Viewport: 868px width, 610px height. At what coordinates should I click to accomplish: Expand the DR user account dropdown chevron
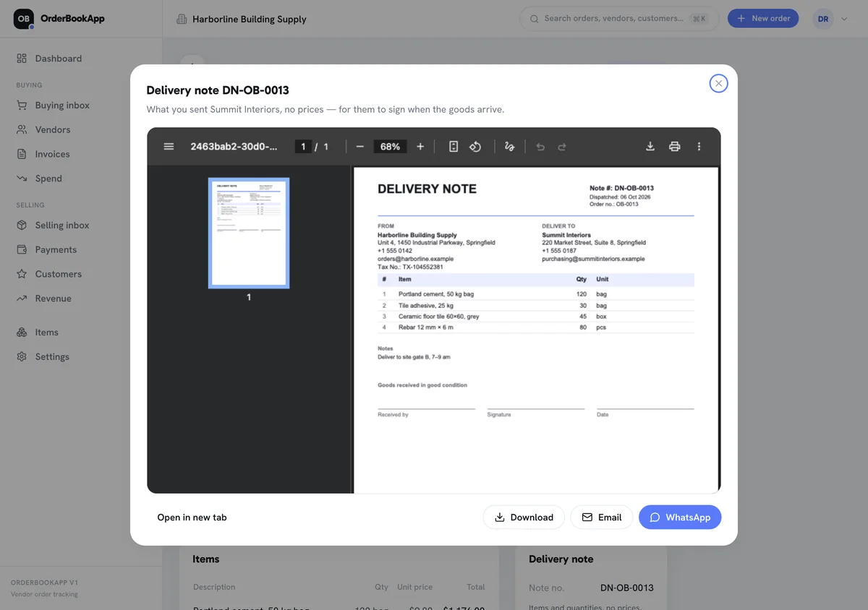tap(844, 19)
